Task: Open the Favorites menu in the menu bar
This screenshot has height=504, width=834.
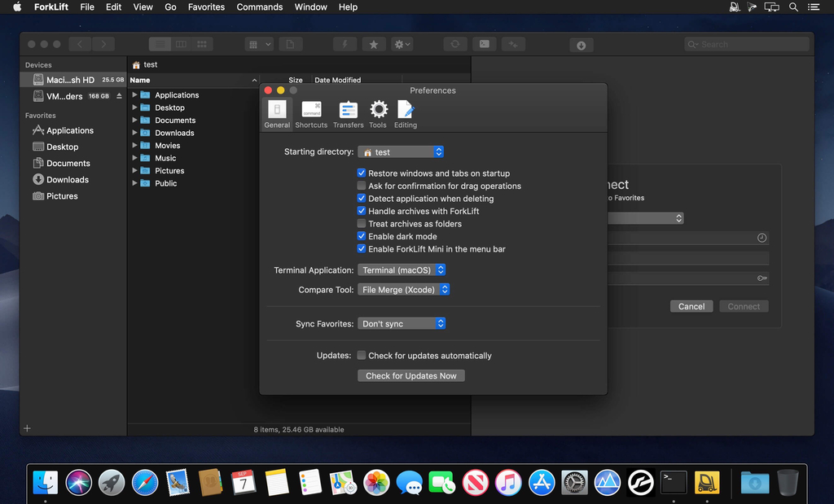Action: click(x=206, y=7)
